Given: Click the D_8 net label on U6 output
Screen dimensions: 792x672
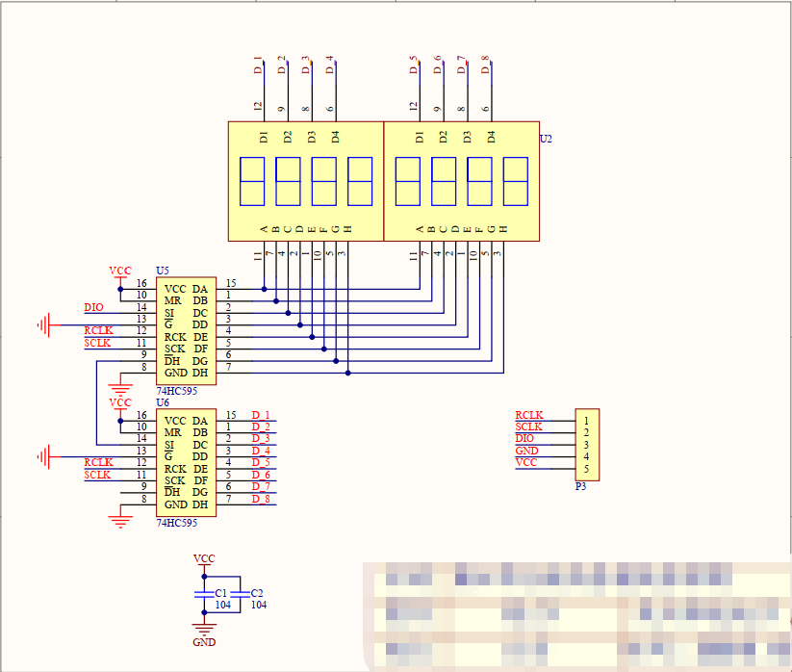Looking at the screenshot, I should click(260, 501).
